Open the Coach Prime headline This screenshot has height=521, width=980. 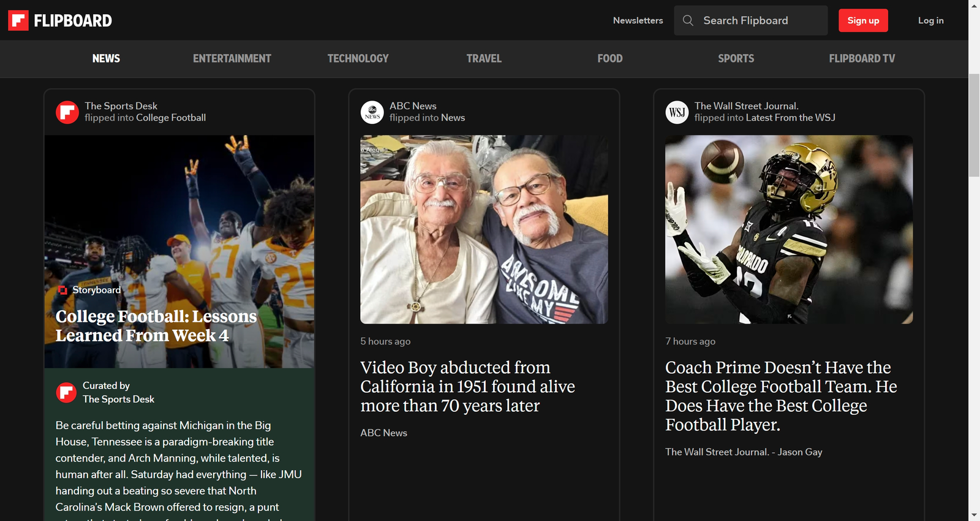pos(781,396)
